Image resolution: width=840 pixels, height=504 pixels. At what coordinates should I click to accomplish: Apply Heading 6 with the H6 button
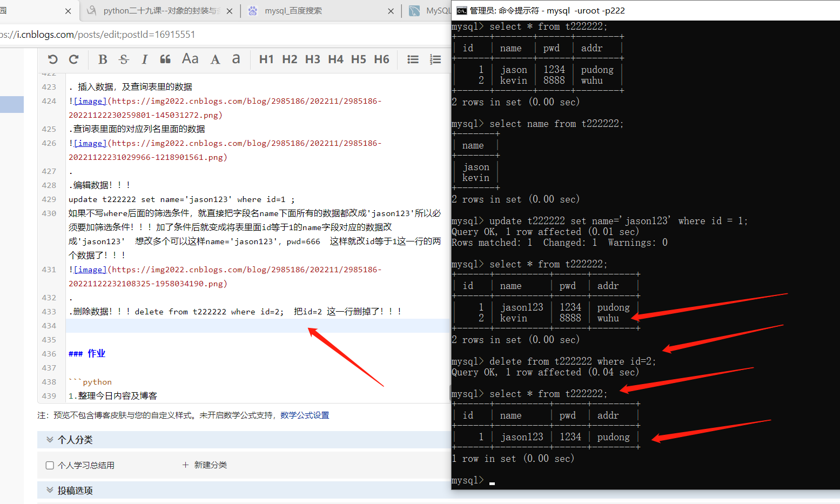click(x=381, y=59)
